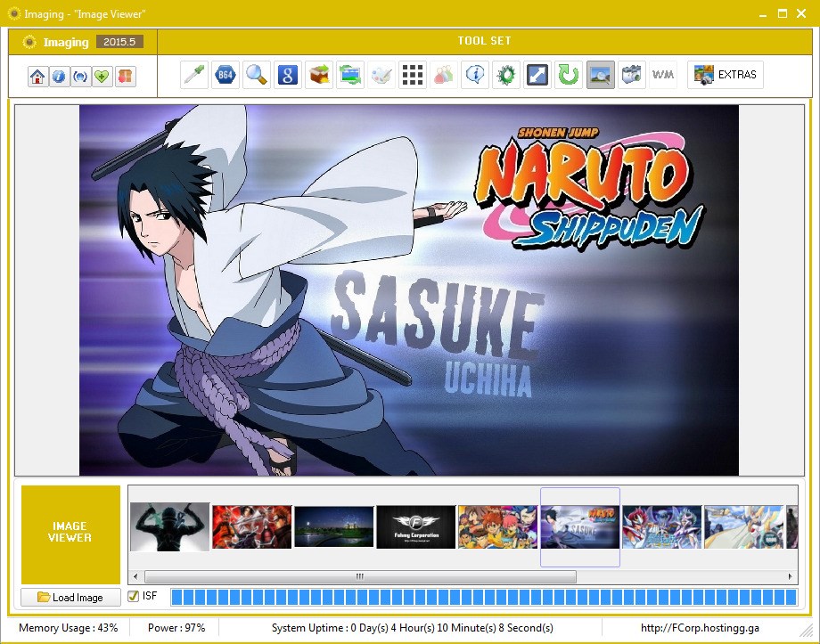Click the box with green arrow icon
This screenshot has height=644, width=820.
click(319, 75)
